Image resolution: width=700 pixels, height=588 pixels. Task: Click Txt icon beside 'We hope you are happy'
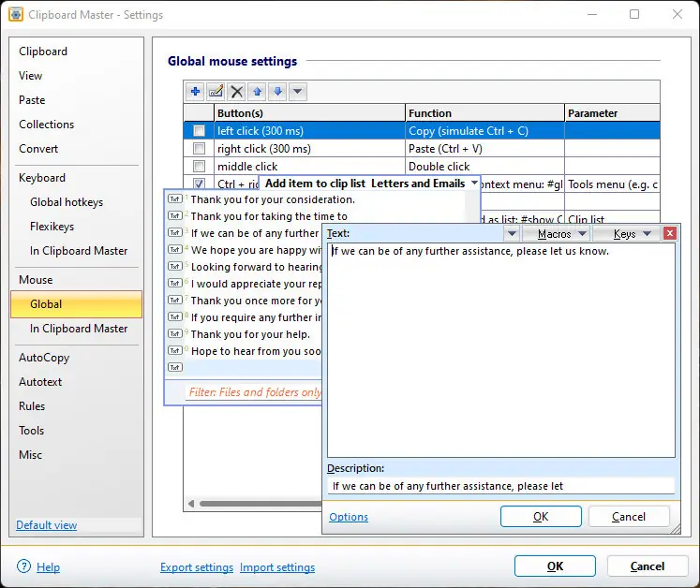(x=174, y=249)
